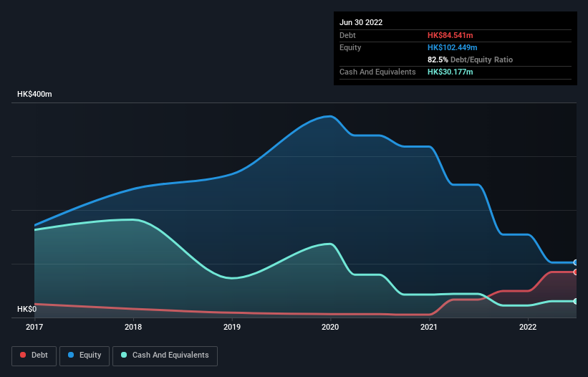Click the HK$30.177m cash value
Image resolution: width=588 pixels, height=377 pixels.
450,72
